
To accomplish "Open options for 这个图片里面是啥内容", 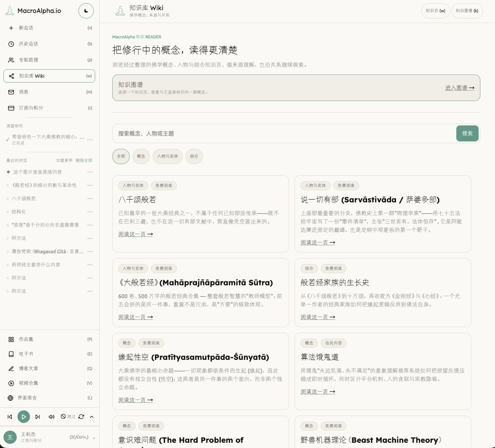I will point(90,172).
